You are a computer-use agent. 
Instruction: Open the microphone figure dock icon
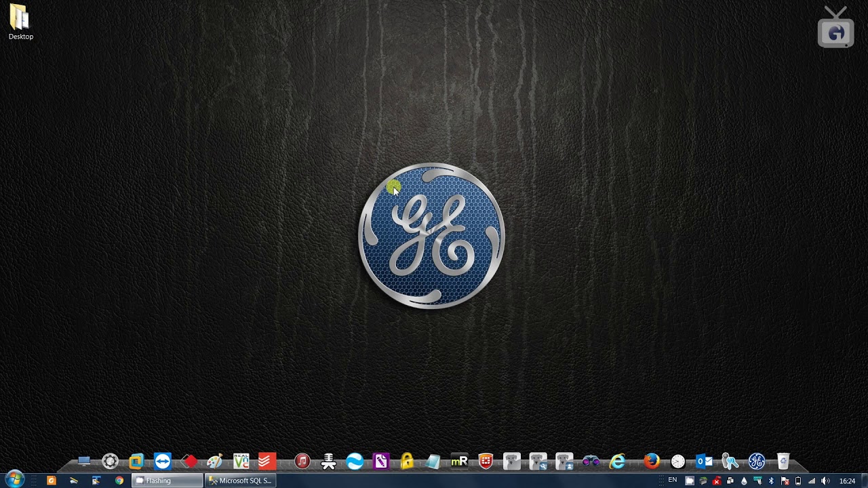click(329, 462)
